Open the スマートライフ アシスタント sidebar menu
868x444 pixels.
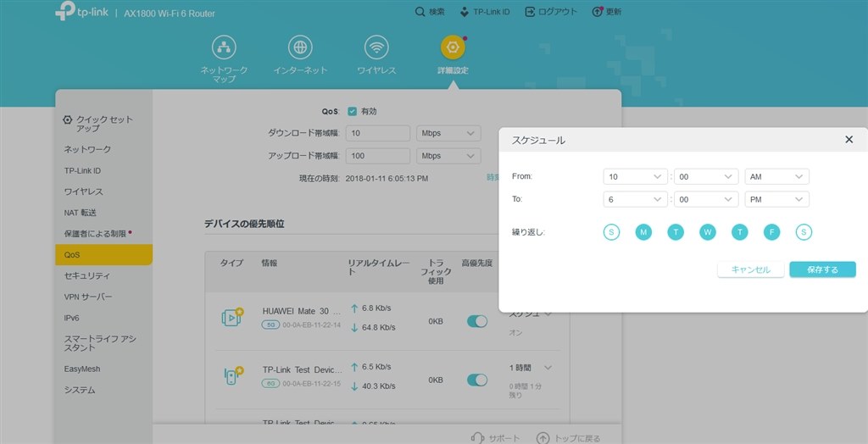tap(100, 343)
